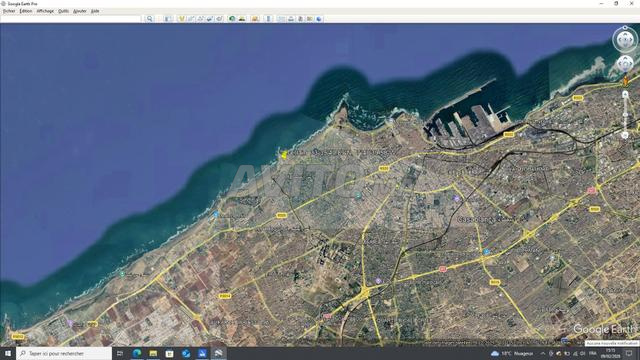The height and width of the screenshot is (360, 640).
Task: Expand hidden system tray icons chevron
Action: coord(543,353)
